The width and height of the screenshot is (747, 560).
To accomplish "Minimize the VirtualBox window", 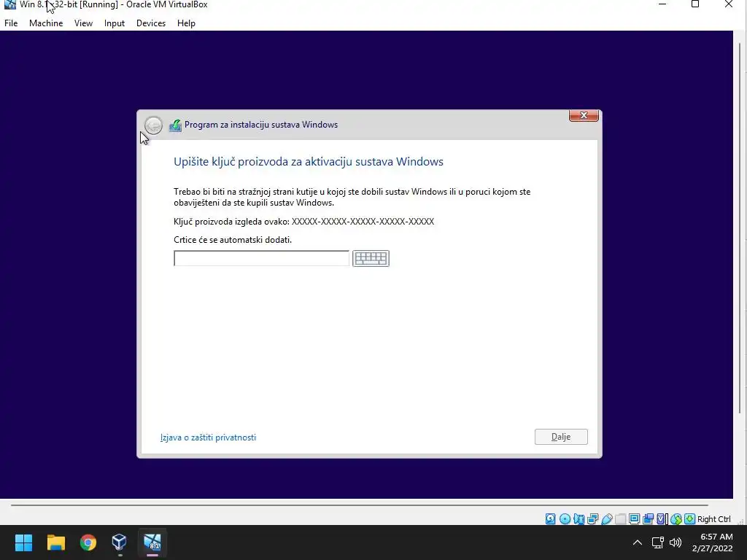I will click(662, 4).
